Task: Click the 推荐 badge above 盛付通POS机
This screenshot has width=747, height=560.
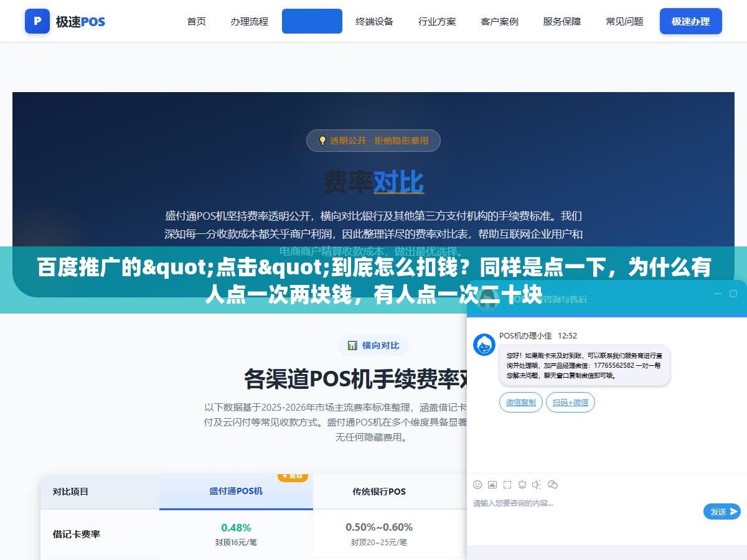Action: tap(293, 476)
